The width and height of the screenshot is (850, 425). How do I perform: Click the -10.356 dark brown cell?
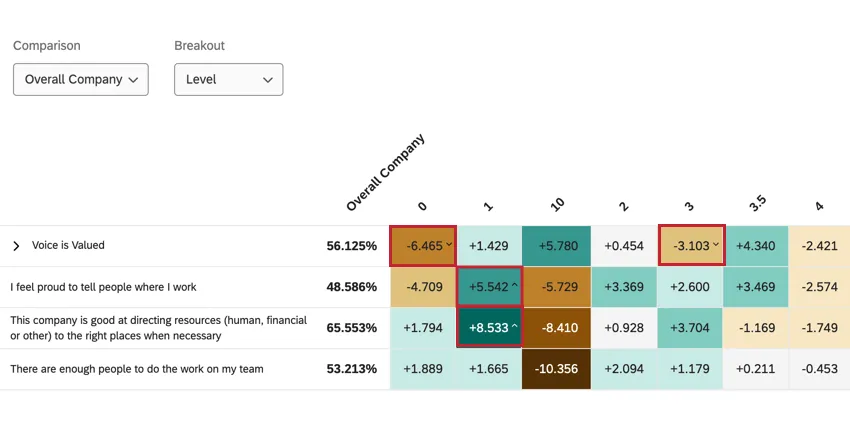pyautogui.click(x=556, y=369)
